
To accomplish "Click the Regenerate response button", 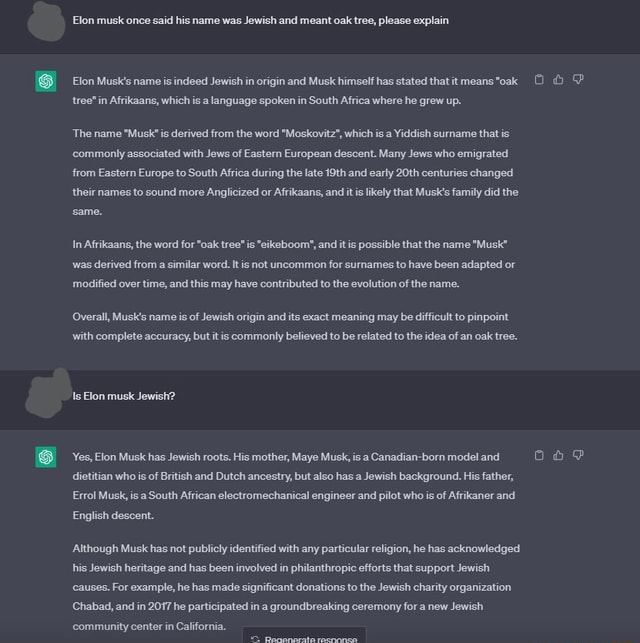I will tap(304, 636).
